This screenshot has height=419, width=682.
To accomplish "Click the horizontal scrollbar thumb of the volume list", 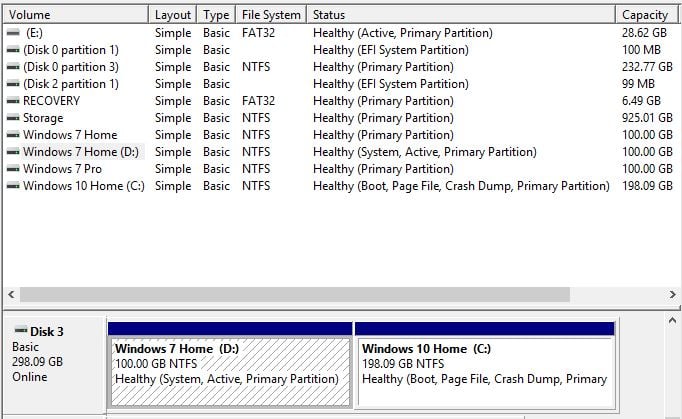I will (295, 295).
